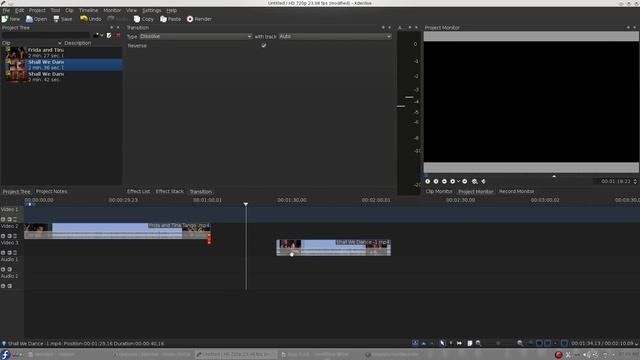
Task: Open the Project menu
Action: click(x=37, y=10)
